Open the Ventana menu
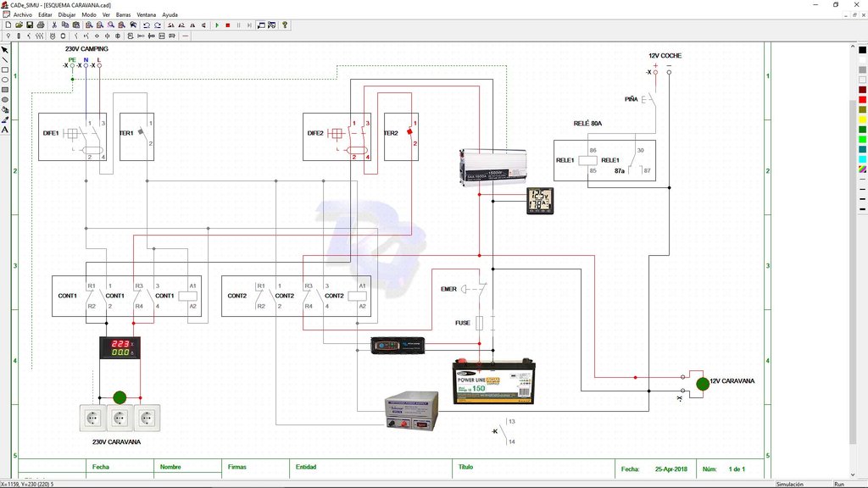Viewport: 868px width, 488px height. (x=147, y=15)
